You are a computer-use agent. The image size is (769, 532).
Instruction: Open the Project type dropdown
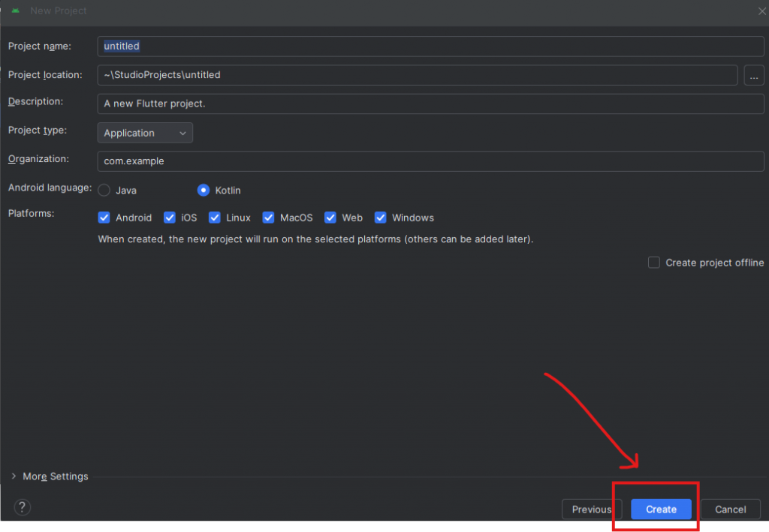pyautogui.click(x=145, y=133)
